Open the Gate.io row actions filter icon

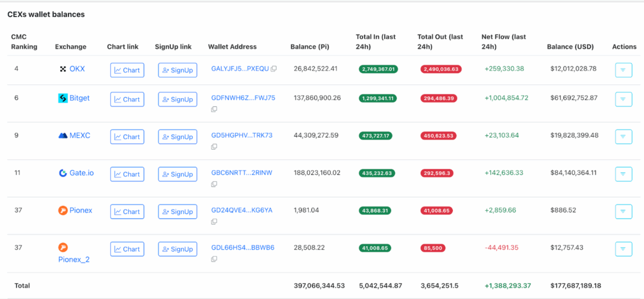pos(623,174)
